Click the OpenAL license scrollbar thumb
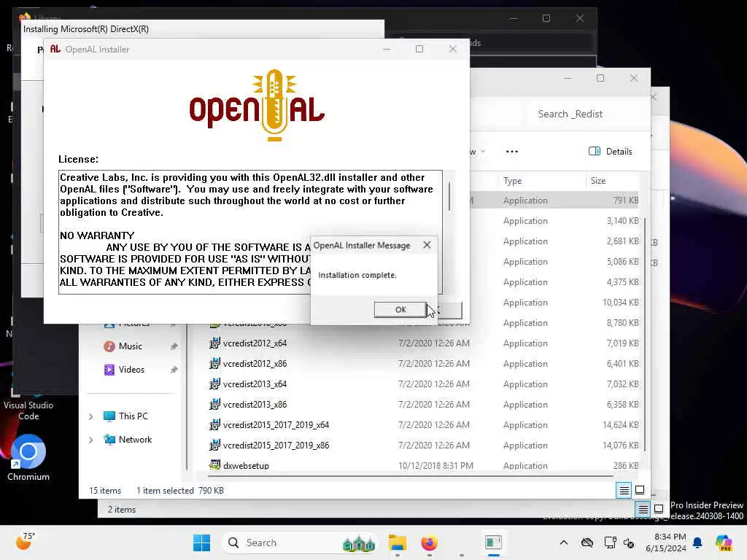 coord(449,196)
